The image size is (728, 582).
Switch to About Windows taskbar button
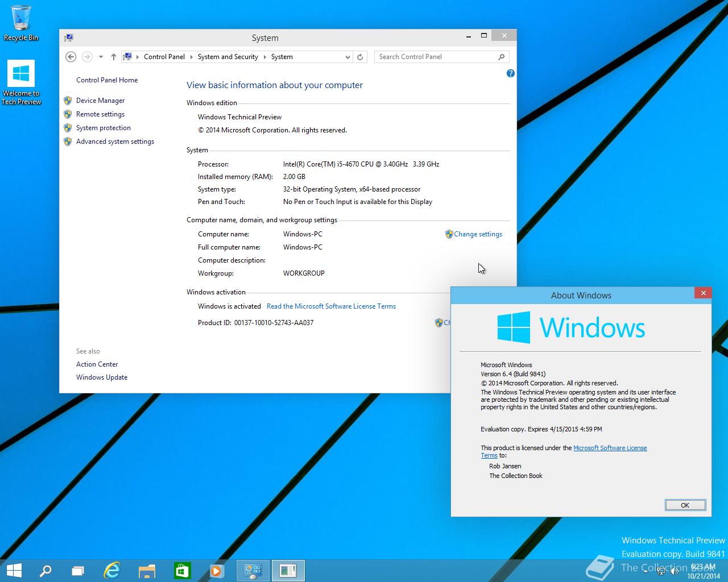pyautogui.click(x=288, y=571)
